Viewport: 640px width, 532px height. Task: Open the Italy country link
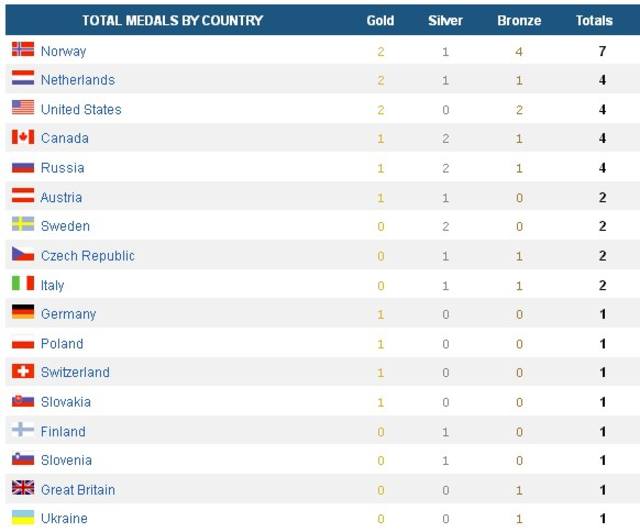tap(52, 285)
